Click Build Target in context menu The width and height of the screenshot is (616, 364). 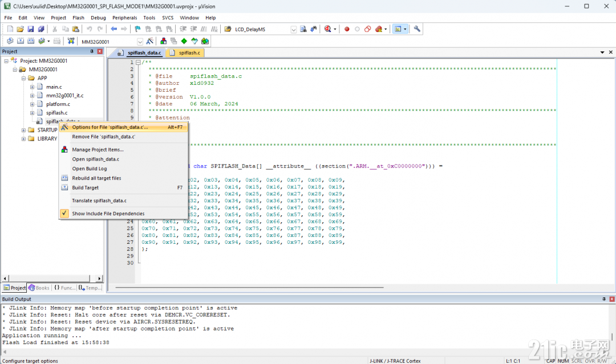[x=123, y=187]
